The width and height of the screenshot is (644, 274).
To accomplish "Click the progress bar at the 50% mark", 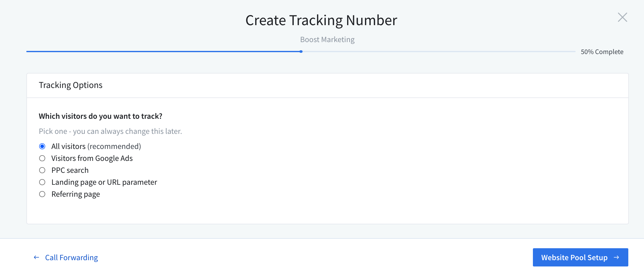I will coord(301,51).
